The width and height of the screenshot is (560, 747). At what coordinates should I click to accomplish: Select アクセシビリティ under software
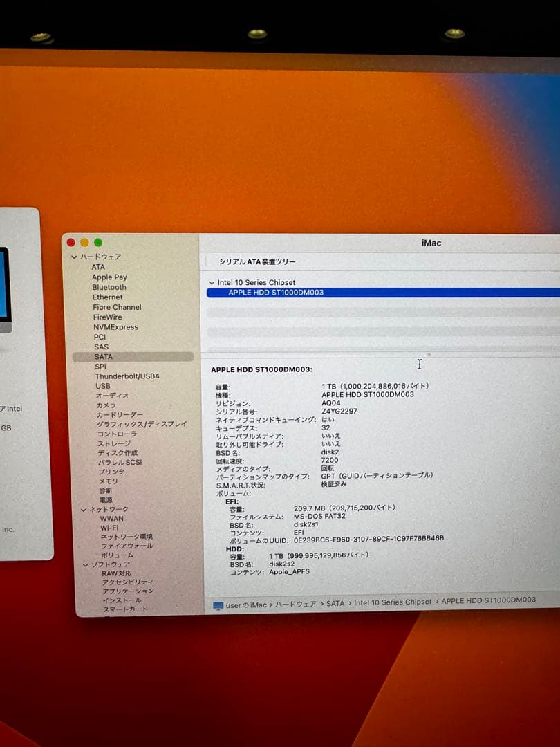128,582
